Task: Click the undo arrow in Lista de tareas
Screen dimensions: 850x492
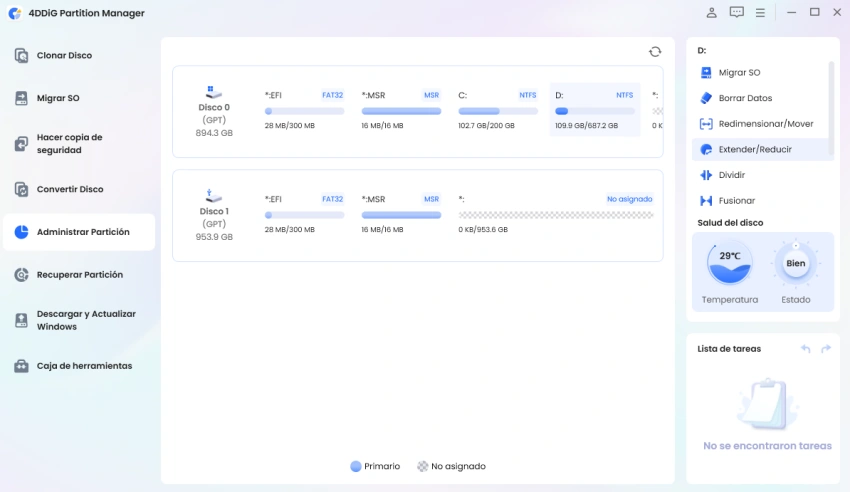Action: [806, 349]
